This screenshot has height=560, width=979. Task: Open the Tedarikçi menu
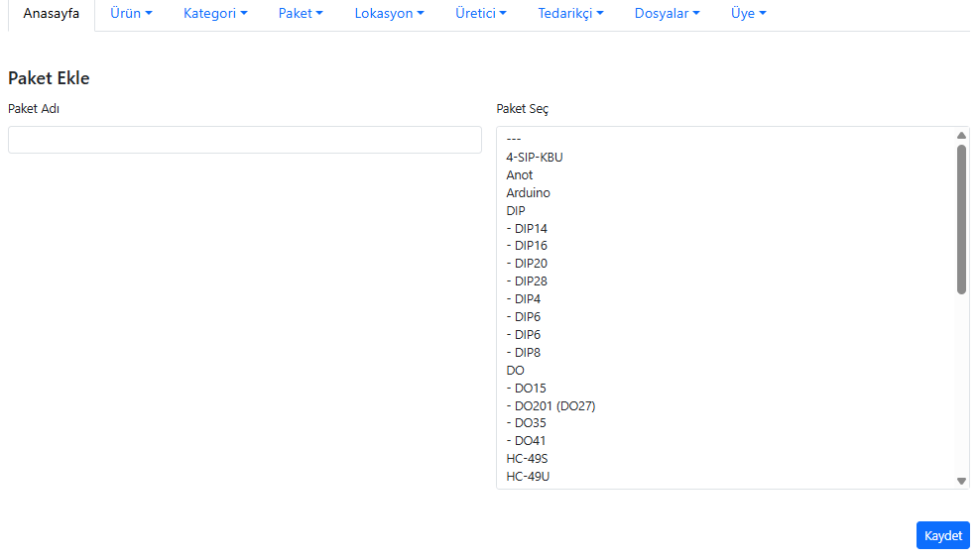(x=570, y=14)
